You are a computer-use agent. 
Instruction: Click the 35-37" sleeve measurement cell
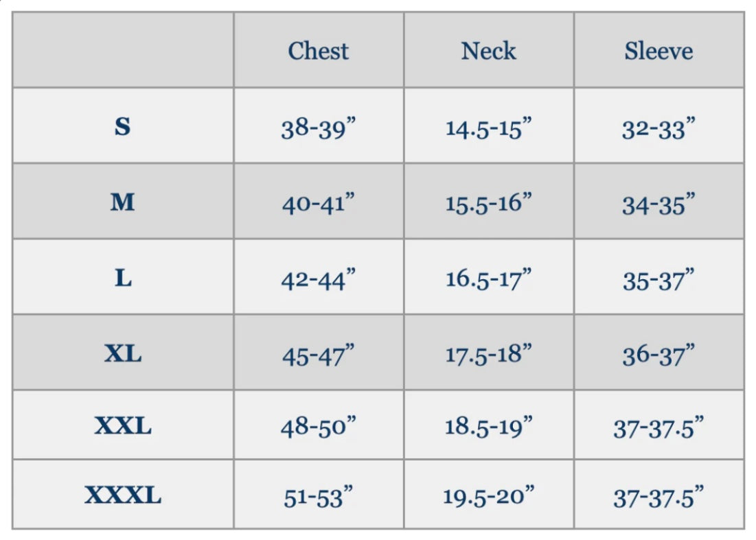pos(658,279)
